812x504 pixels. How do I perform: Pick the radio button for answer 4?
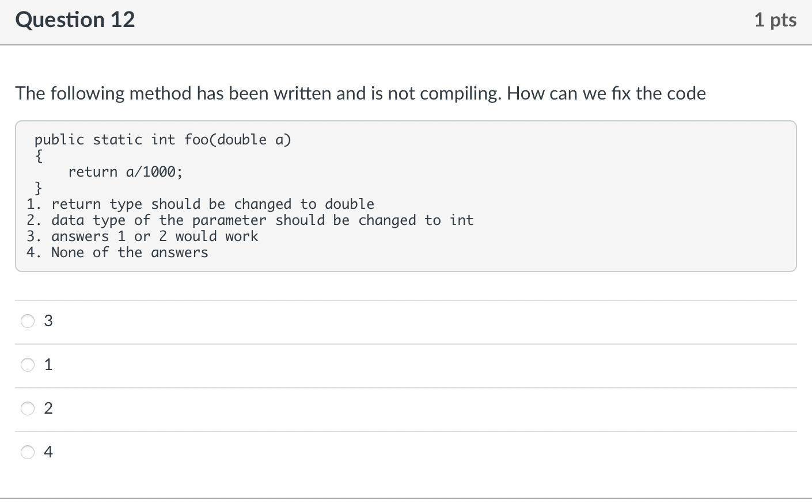click(28, 452)
